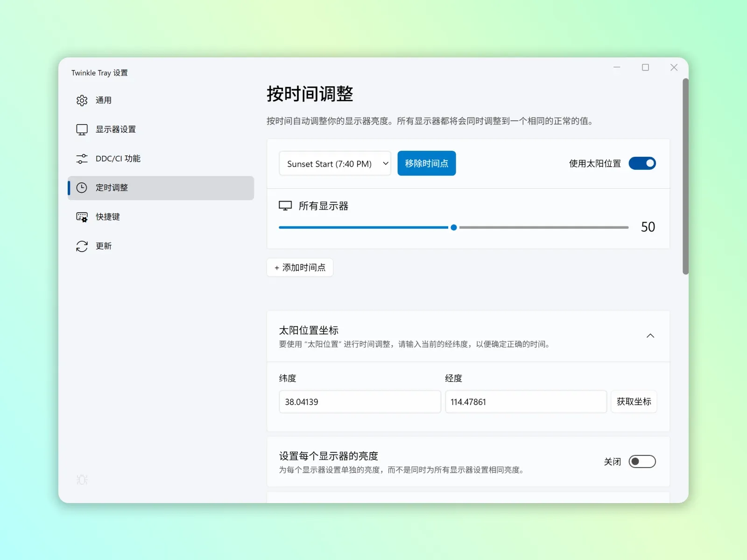Switch to 快捷键 page
Viewport: 747px width, 560px height.
[x=161, y=217]
